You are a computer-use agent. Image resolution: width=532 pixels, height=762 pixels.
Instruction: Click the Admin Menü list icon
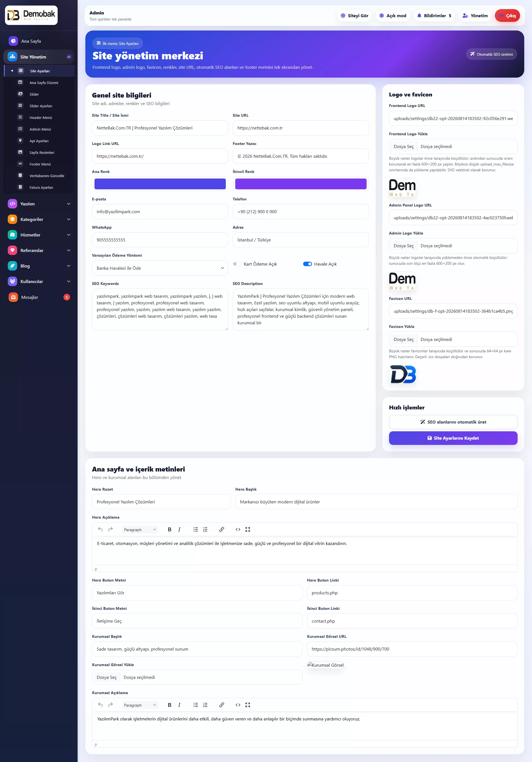coord(20,129)
